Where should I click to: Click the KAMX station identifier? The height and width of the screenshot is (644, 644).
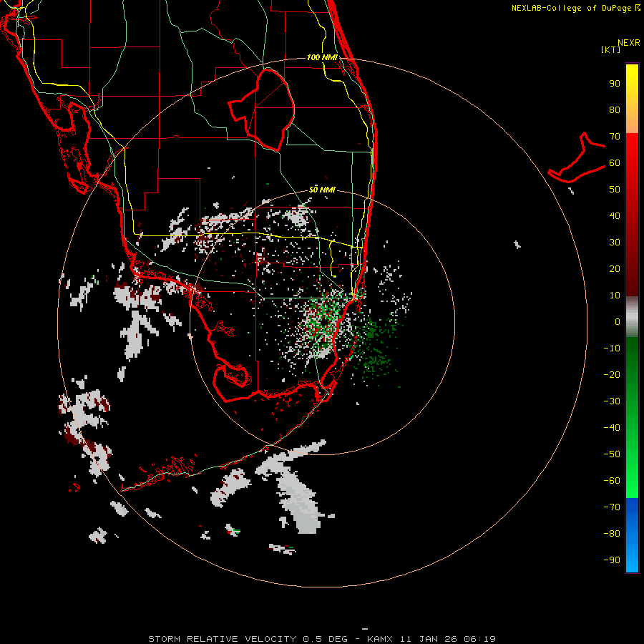coord(380,639)
